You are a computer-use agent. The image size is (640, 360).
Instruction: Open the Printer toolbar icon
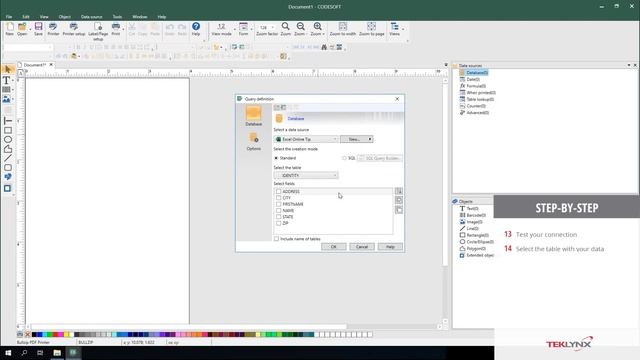(x=53, y=27)
